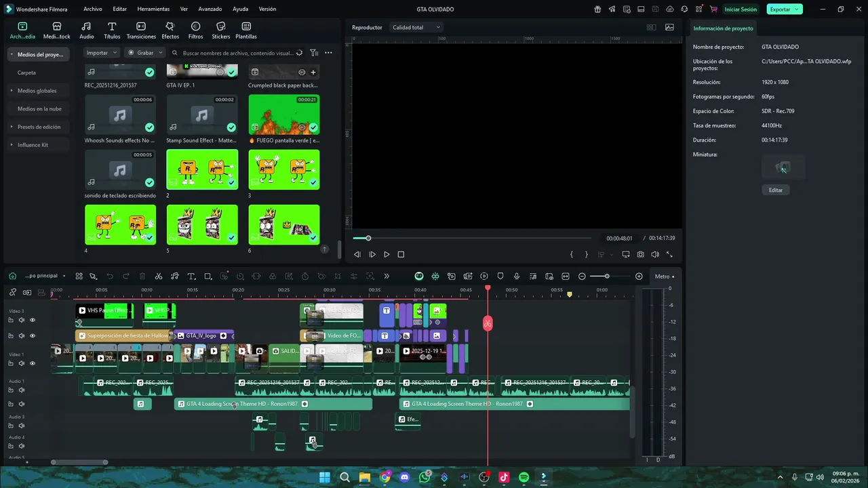Zoom in the timeline with plus icon
Screen dimensions: 868x488
tap(639, 277)
